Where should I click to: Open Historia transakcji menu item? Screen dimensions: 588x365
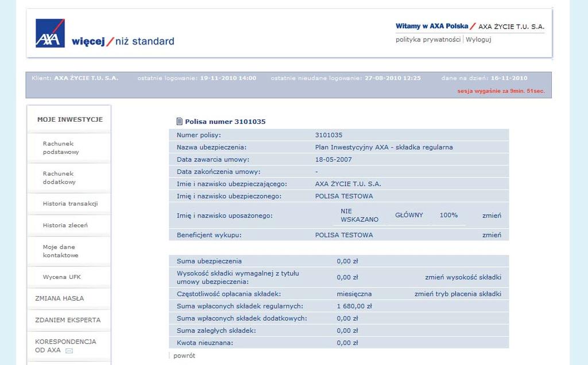(x=70, y=204)
